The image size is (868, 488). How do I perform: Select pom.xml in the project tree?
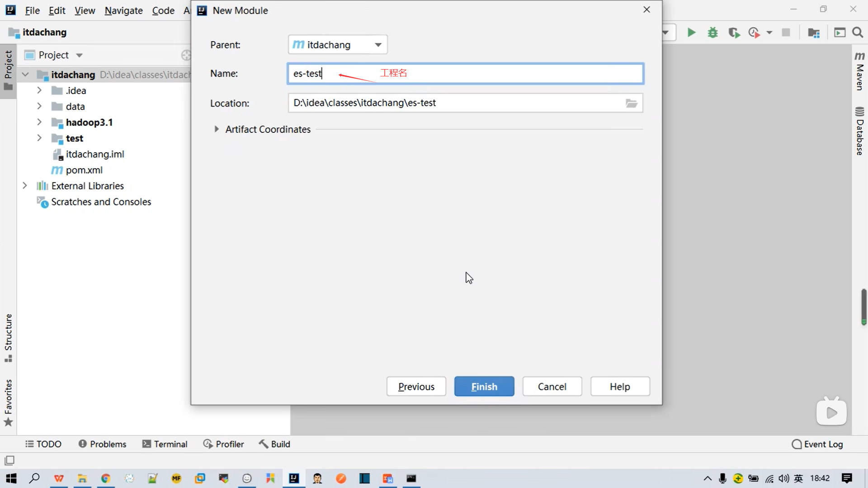(84, 170)
